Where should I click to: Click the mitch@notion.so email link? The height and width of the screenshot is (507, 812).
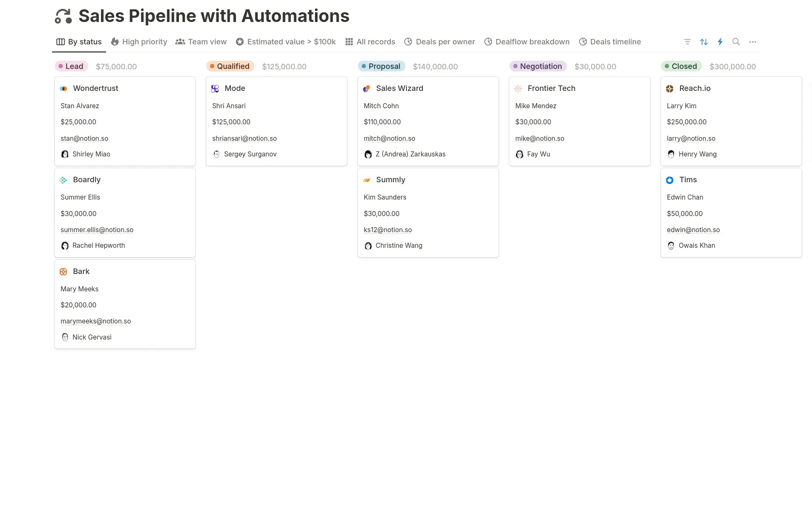coord(389,138)
